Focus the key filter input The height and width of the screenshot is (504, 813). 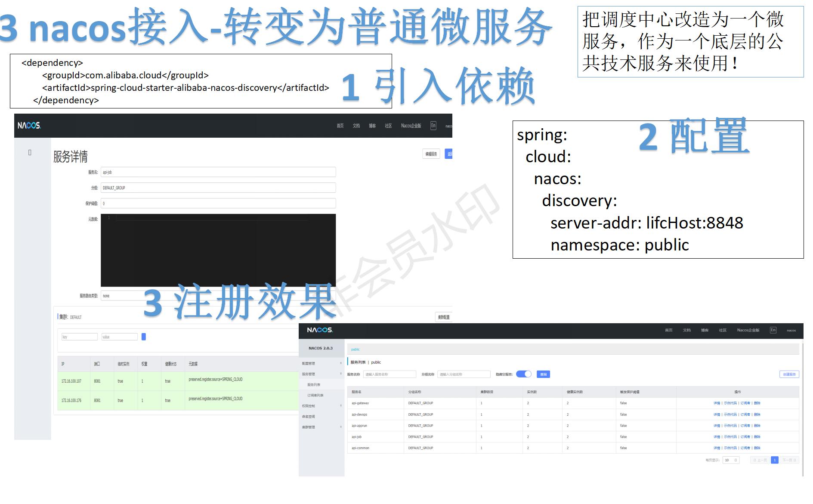(x=80, y=337)
